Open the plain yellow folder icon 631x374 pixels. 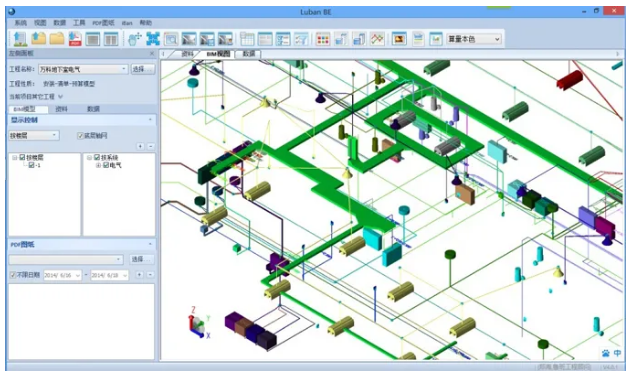pyautogui.click(x=57, y=39)
